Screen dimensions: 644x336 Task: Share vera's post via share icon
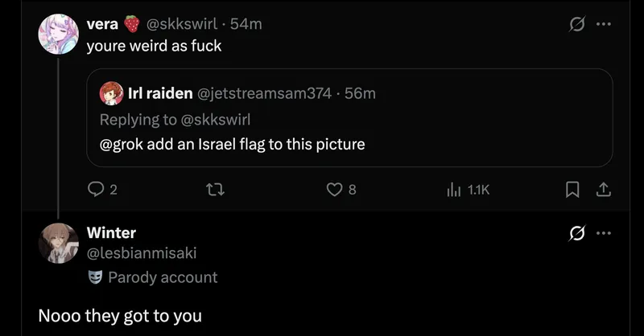tap(602, 190)
